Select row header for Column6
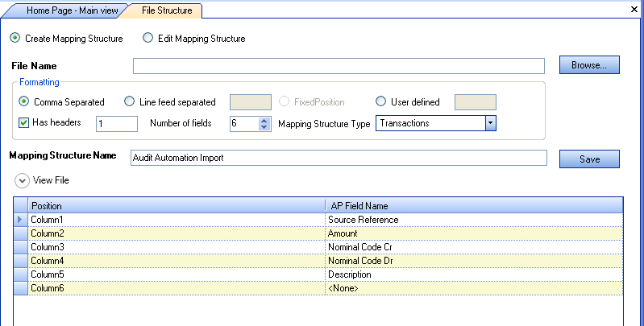Screen dimensions: 644x326 click(x=20, y=288)
